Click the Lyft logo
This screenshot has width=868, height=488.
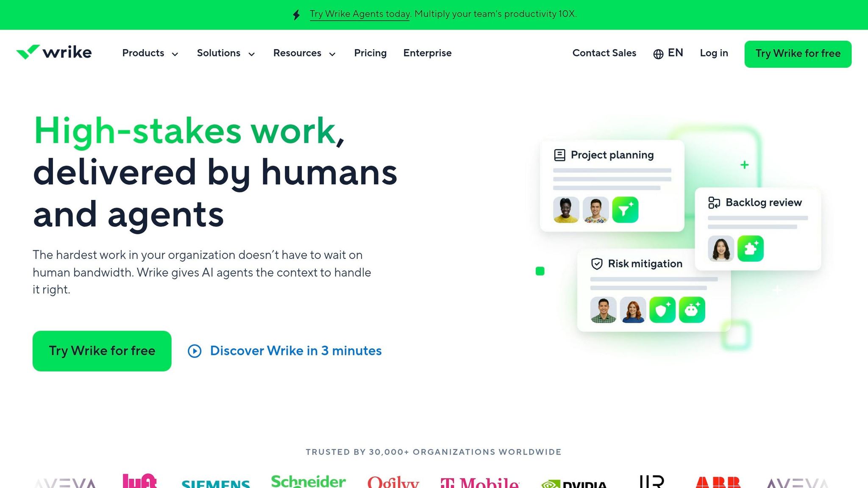point(139,480)
